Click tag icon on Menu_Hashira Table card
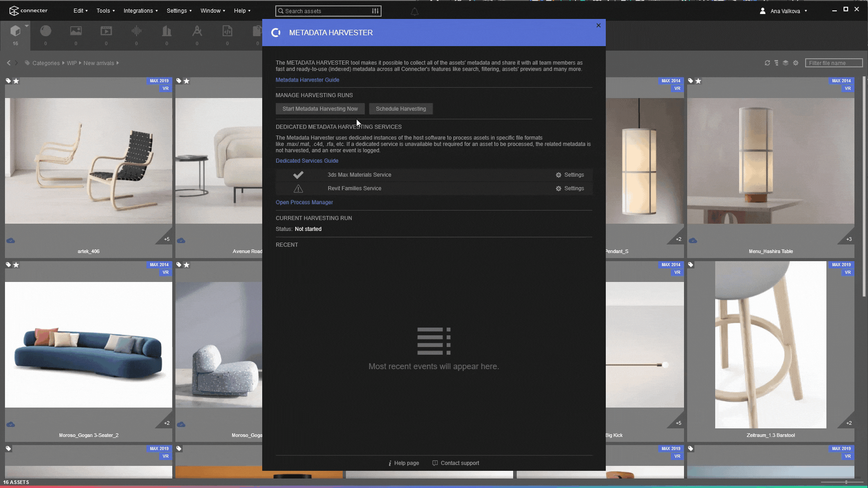The height and width of the screenshot is (488, 868). click(x=690, y=81)
